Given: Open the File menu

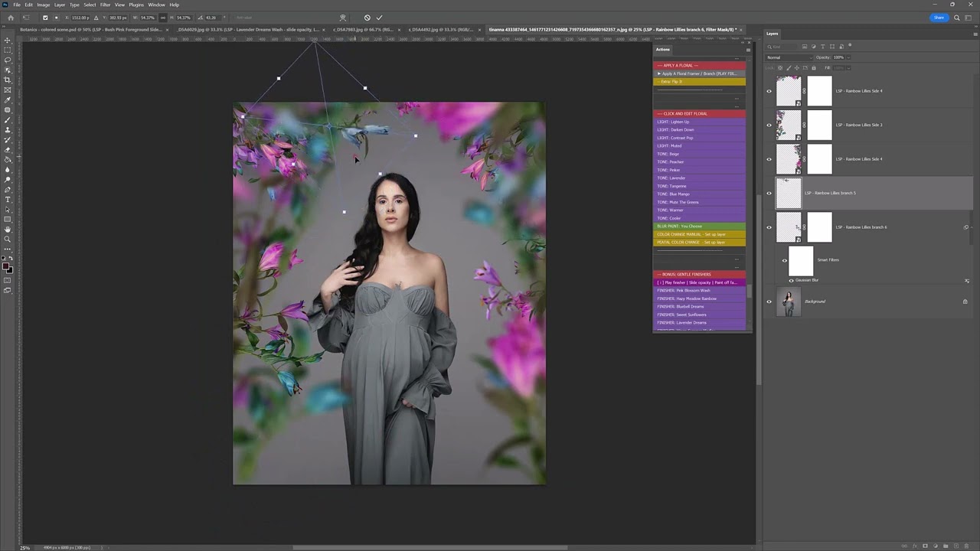Looking at the screenshot, I should tap(16, 5).
